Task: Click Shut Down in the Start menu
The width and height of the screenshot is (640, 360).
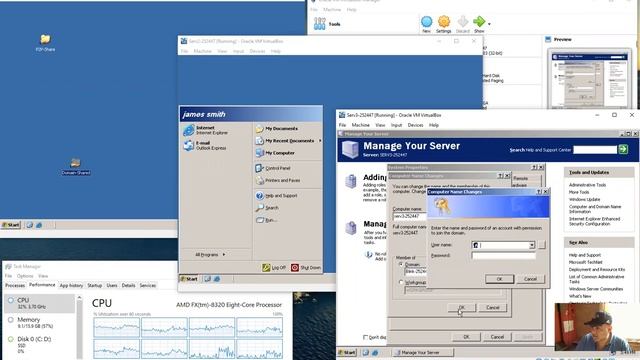Action: pos(306,268)
